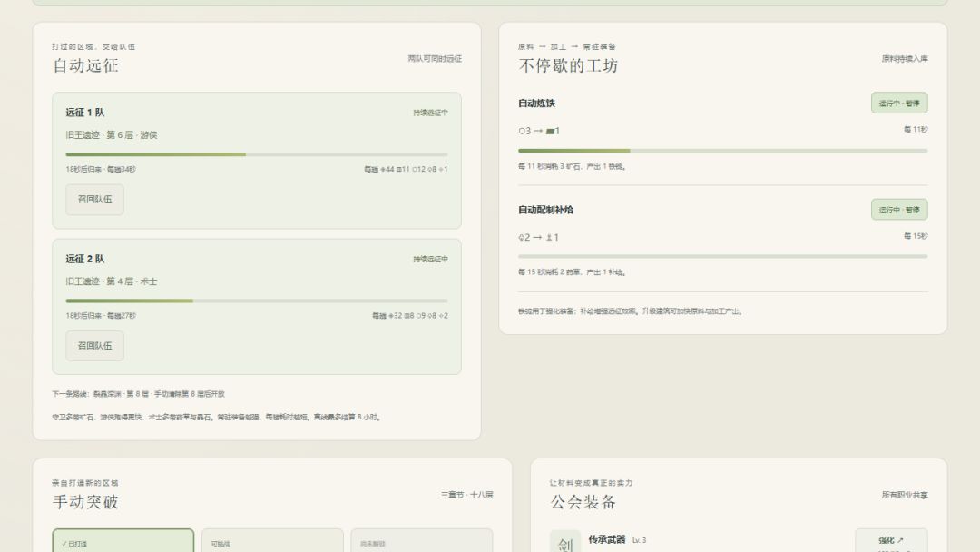Click the 自动炼铁 recipe title
980x552 pixels.
(x=536, y=103)
